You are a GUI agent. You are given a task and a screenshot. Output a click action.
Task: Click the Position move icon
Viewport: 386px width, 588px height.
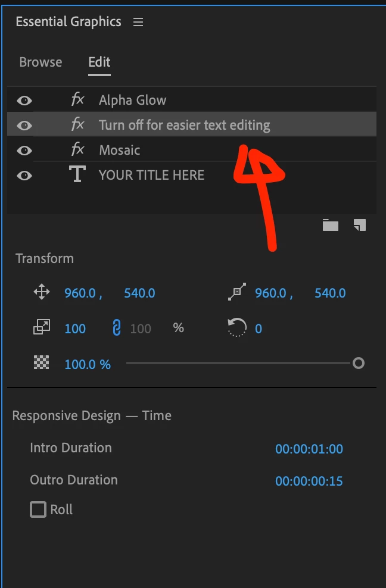(x=42, y=292)
